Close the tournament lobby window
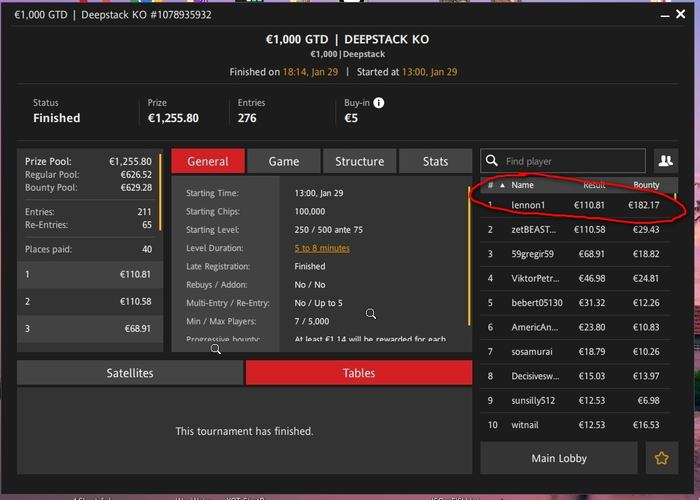 pos(681,14)
